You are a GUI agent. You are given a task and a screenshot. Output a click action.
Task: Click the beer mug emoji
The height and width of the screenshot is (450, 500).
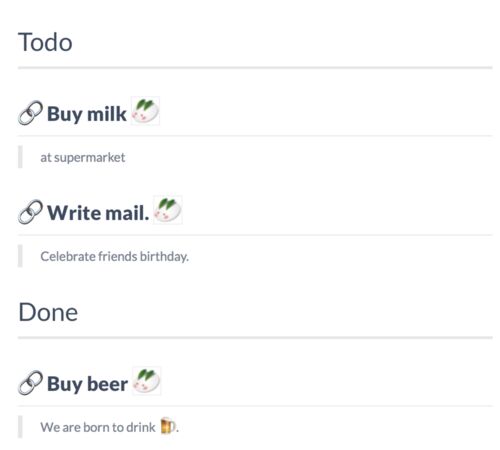[168, 426]
